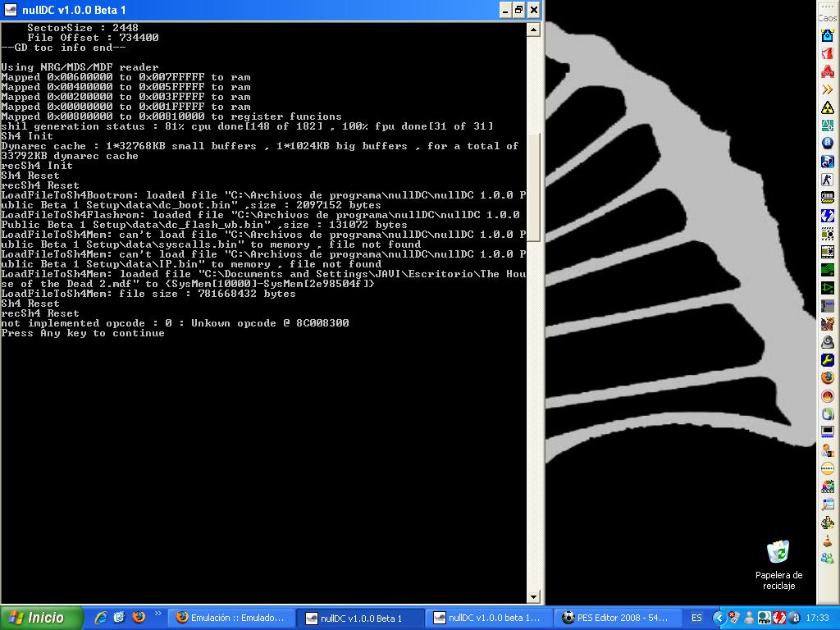Image resolution: width=840 pixels, height=630 pixels.
Task: Click 'not implemented opcode' error line
Action: [x=175, y=323]
